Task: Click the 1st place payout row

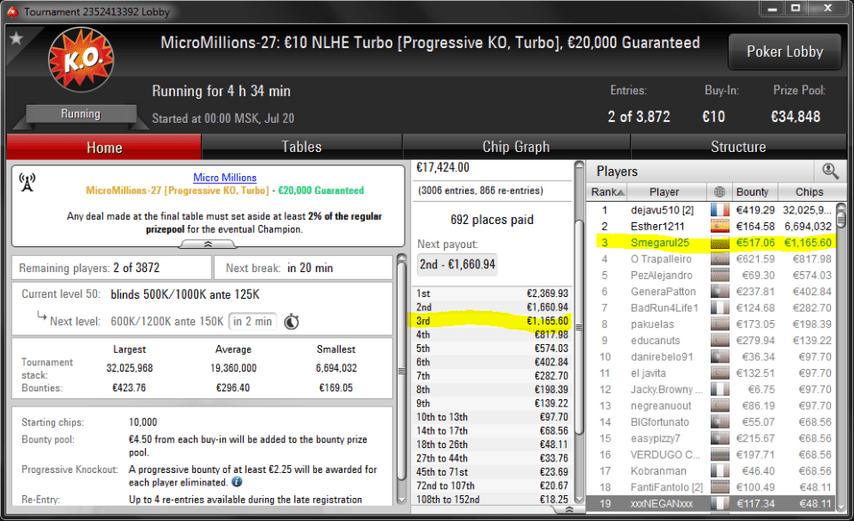Action: [492, 293]
